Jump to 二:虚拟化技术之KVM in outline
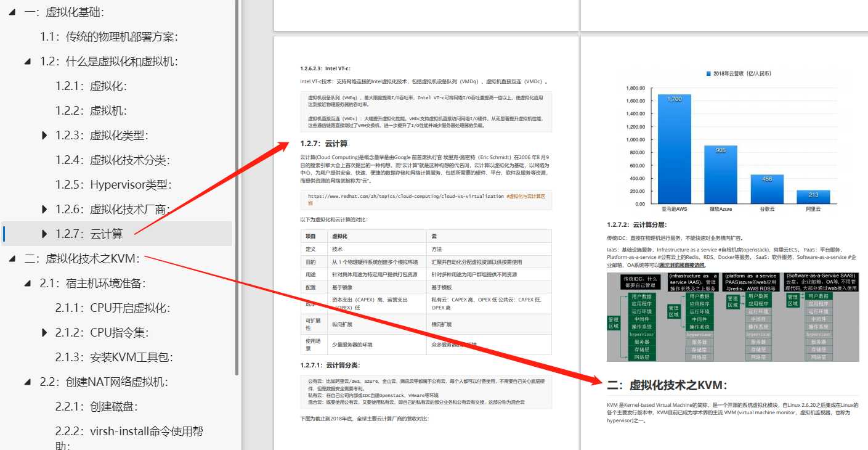868x450 pixels. coord(83,259)
